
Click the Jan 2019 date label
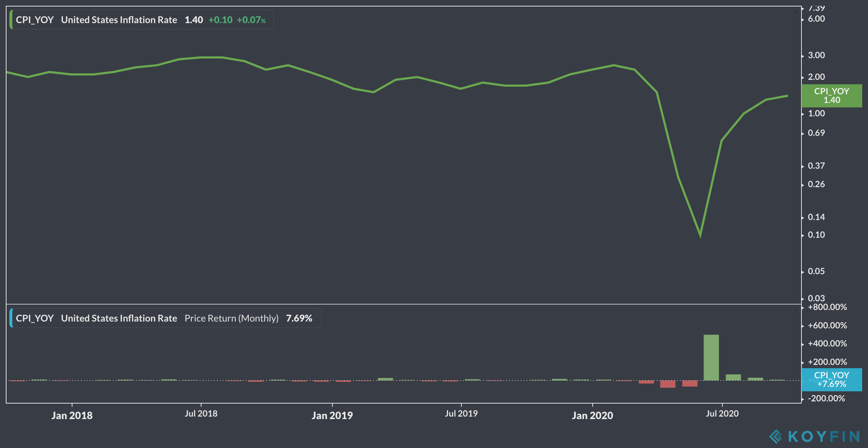click(332, 415)
